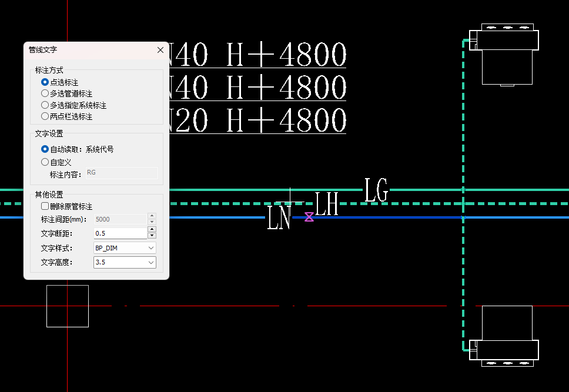The width and height of the screenshot is (569, 392).
Task: Close the 管线文字 dialog
Action: tap(160, 50)
